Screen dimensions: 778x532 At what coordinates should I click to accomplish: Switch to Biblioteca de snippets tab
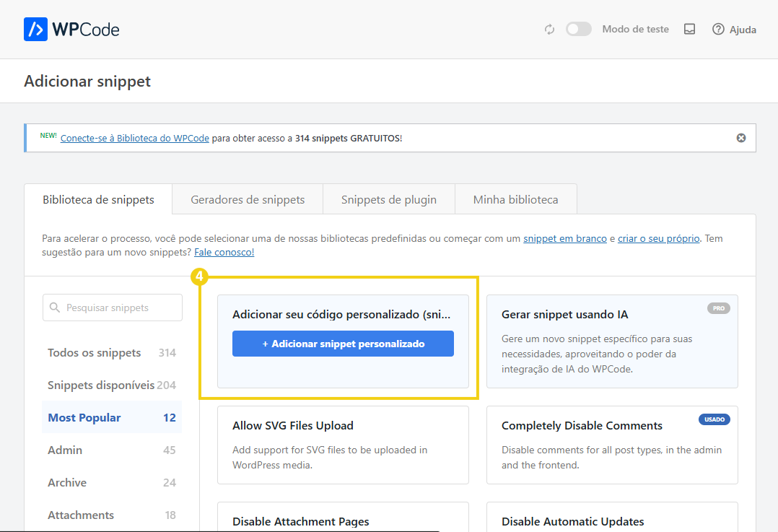[x=98, y=199]
